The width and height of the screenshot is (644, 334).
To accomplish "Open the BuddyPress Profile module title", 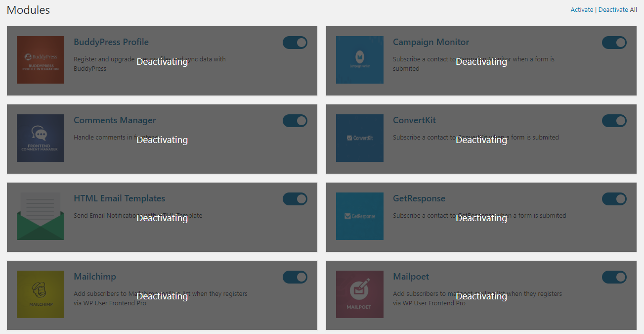I will pos(111,42).
